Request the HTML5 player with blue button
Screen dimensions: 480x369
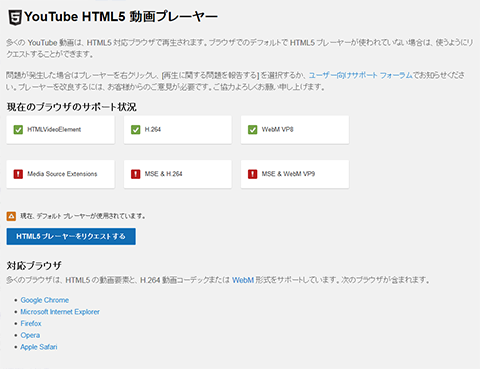(71, 236)
